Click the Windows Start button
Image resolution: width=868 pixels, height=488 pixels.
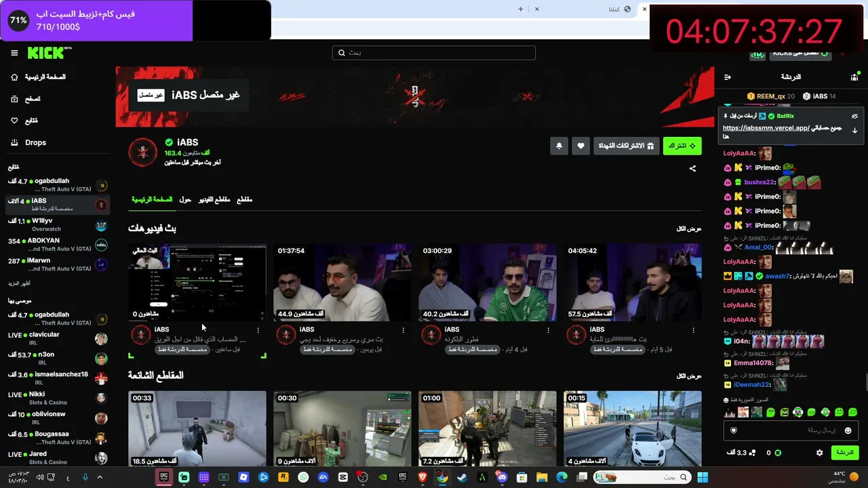point(703,477)
